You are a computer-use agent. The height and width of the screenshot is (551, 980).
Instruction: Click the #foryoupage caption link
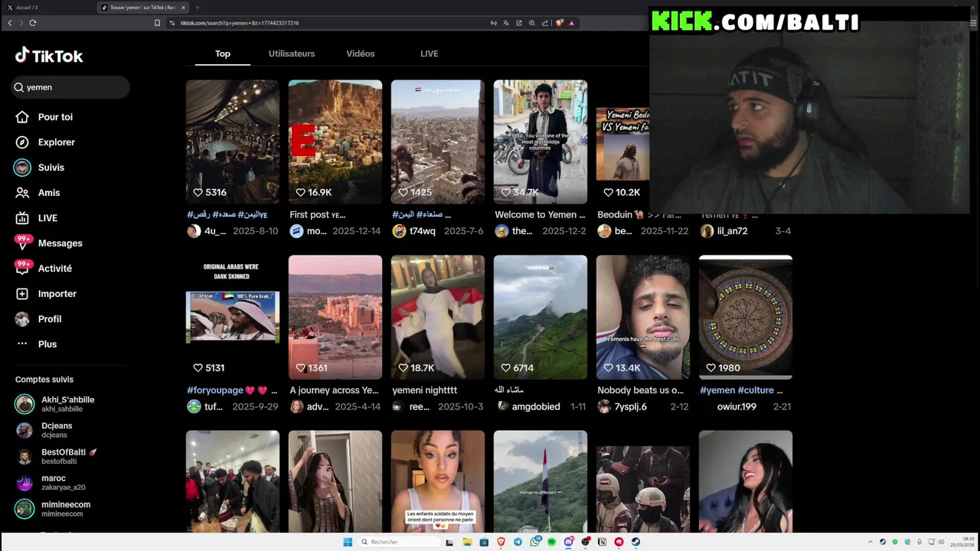pyautogui.click(x=215, y=390)
